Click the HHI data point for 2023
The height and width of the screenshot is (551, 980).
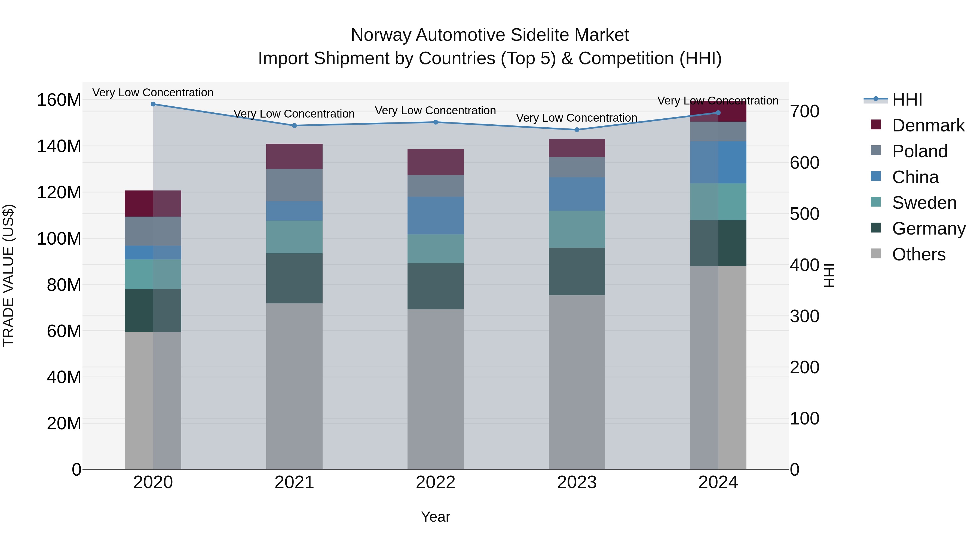[577, 130]
